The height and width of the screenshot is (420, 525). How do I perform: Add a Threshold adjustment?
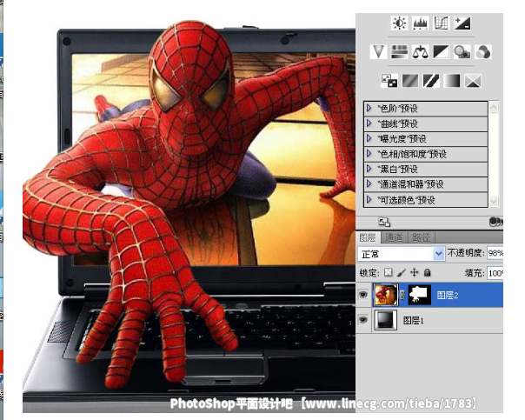click(x=431, y=81)
